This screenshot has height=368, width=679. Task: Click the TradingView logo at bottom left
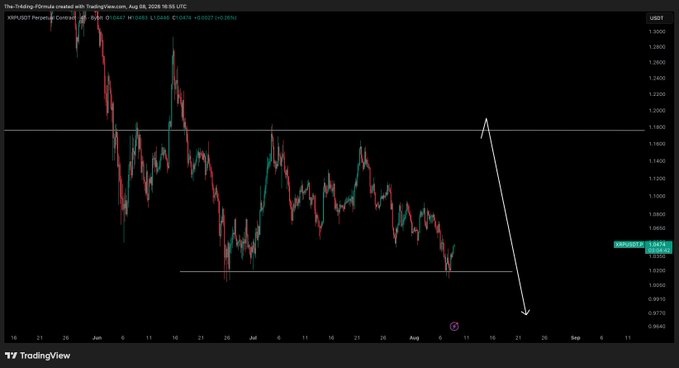(x=37, y=355)
